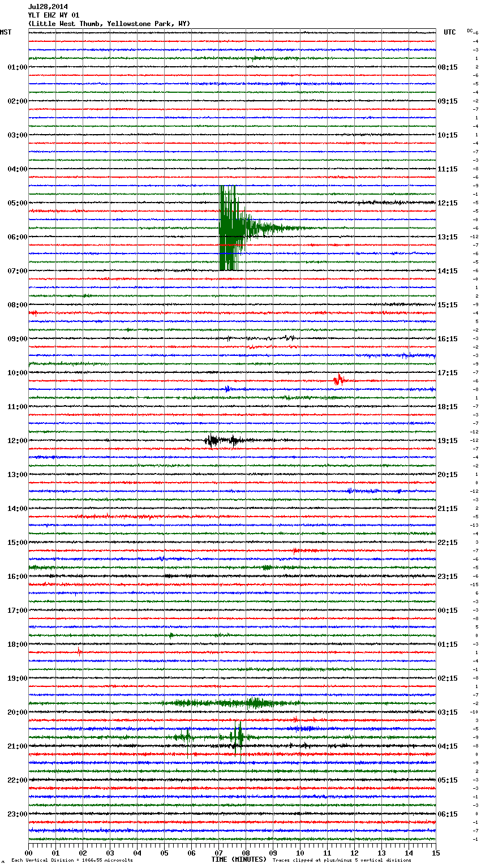
Task: Click minute 11 tick label on bottom axis
Action: (x=327, y=853)
